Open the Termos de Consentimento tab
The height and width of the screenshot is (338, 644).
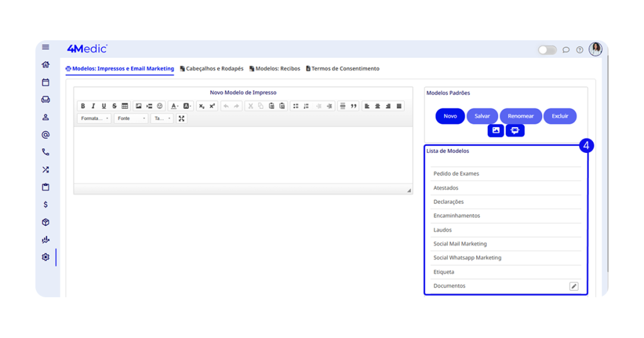(343, 69)
